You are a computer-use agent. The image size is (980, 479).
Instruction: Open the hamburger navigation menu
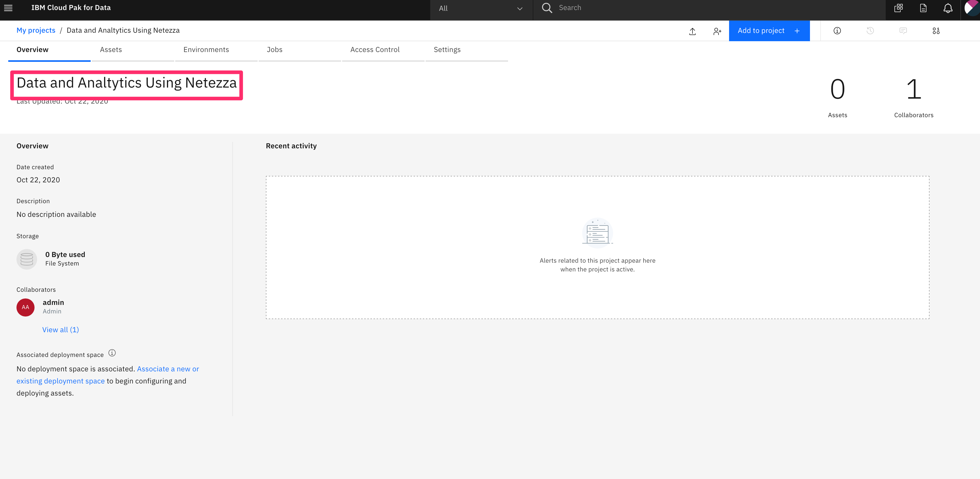click(8, 8)
